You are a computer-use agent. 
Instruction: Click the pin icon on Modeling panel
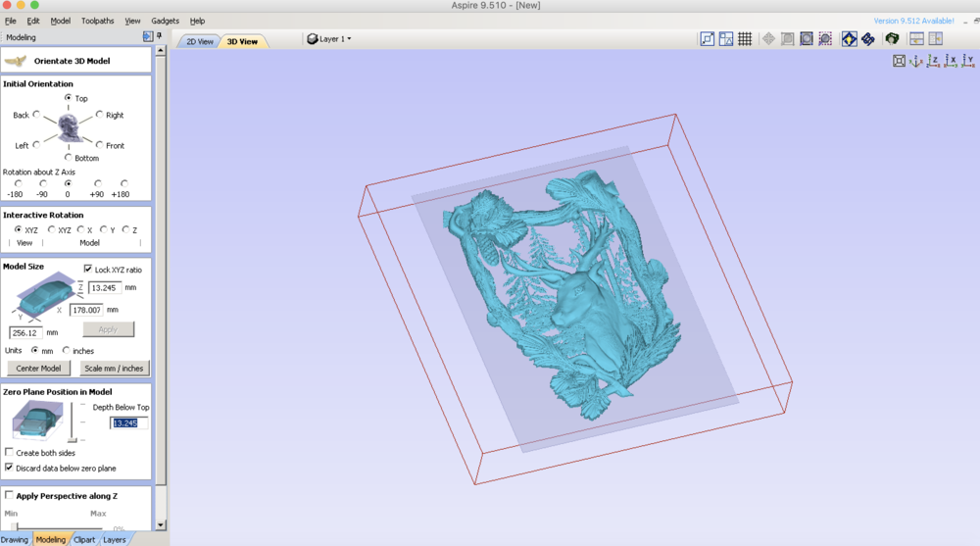click(x=160, y=36)
